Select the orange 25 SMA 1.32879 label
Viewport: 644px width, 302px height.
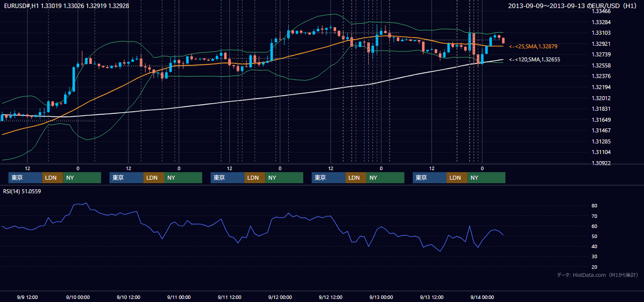tap(533, 46)
